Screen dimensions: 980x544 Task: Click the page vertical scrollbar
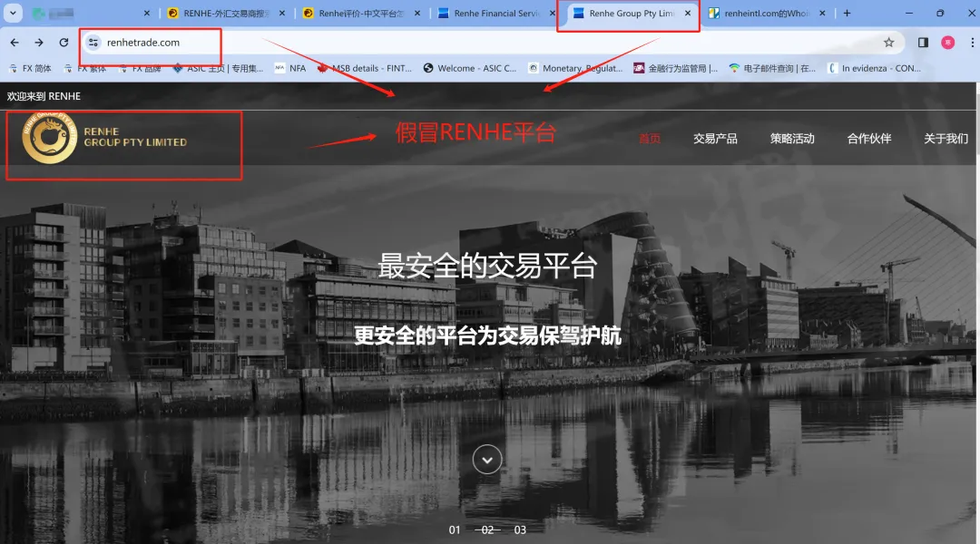976,312
